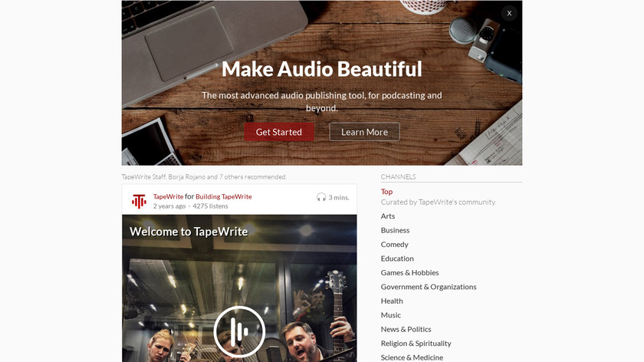Click the CHANNELS heading
This screenshot has height=362, width=644.
click(x=399, y=176)
